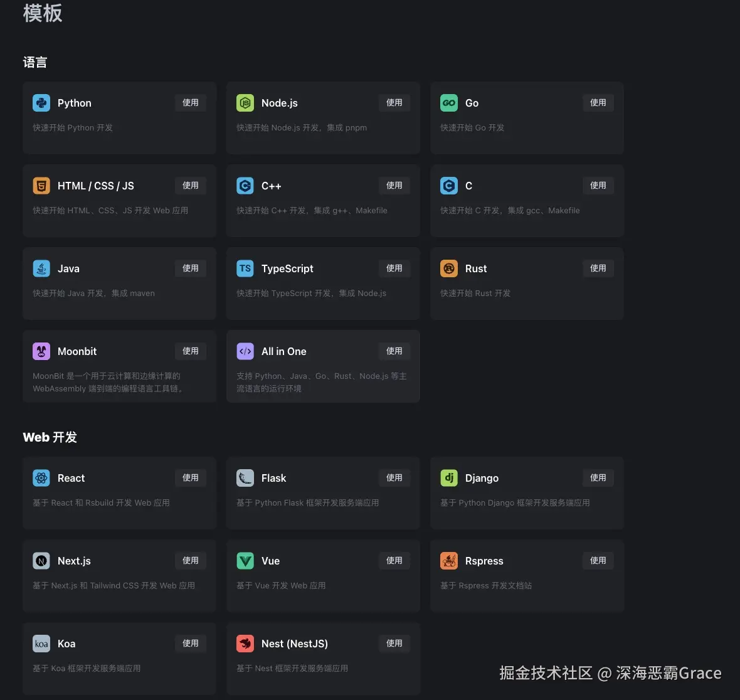Use the React template

pyautogui.click(x=191, y=478)
